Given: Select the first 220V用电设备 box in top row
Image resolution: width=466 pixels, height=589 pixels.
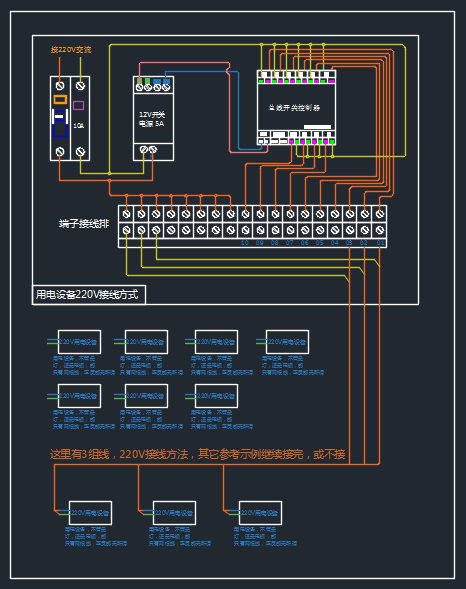Looking at the screenshot, I should click(79, 342).
